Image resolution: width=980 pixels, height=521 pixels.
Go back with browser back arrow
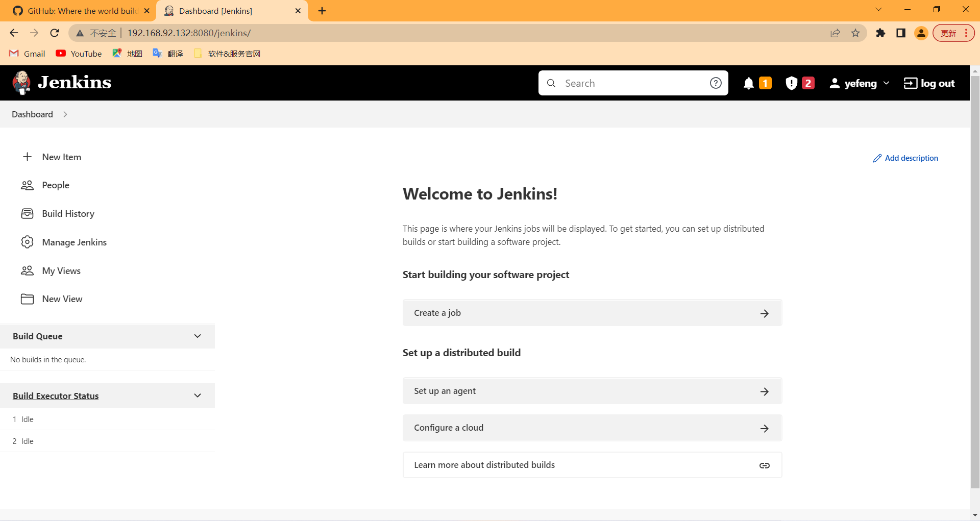click(x=14, y=33)
